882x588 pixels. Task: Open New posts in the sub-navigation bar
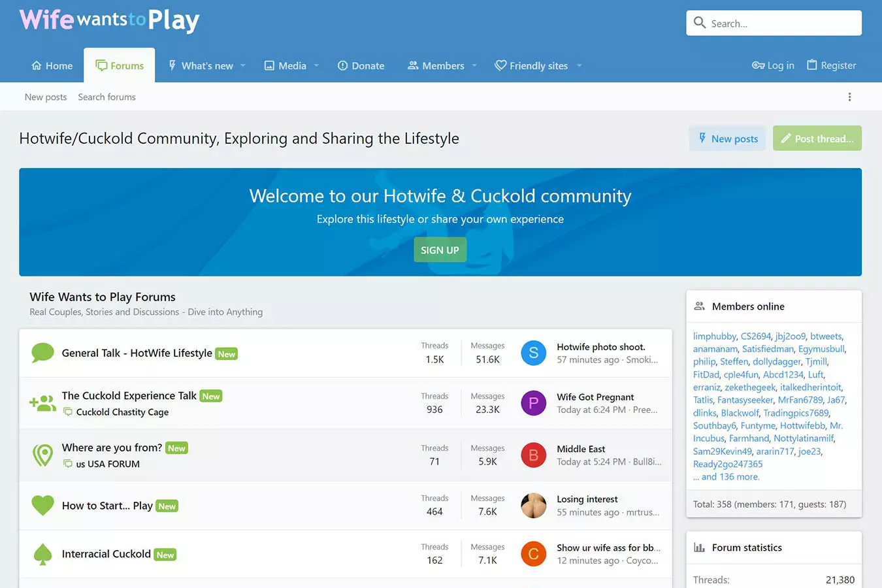(46, 97)
